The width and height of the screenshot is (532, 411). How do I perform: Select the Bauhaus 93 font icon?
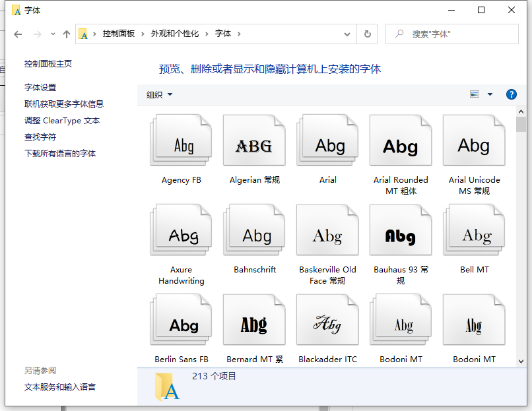click(x=401, y=230)
